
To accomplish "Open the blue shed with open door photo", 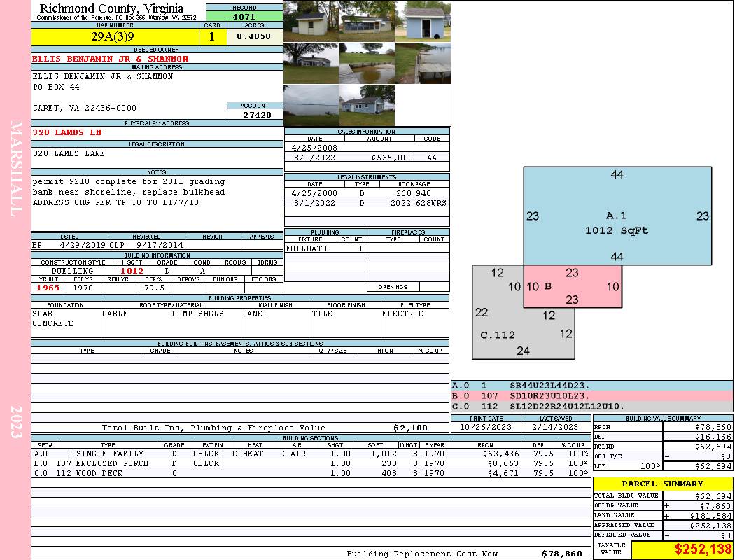I will [x=423, y=21].
